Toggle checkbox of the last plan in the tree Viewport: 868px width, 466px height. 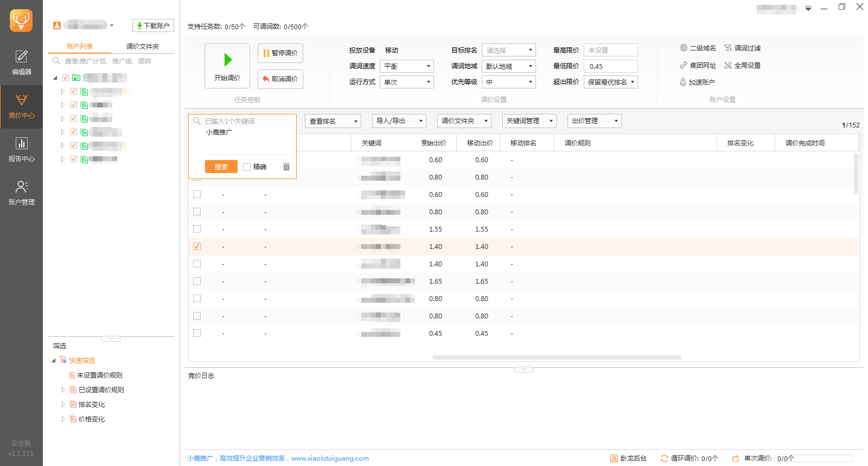(74, 159)
